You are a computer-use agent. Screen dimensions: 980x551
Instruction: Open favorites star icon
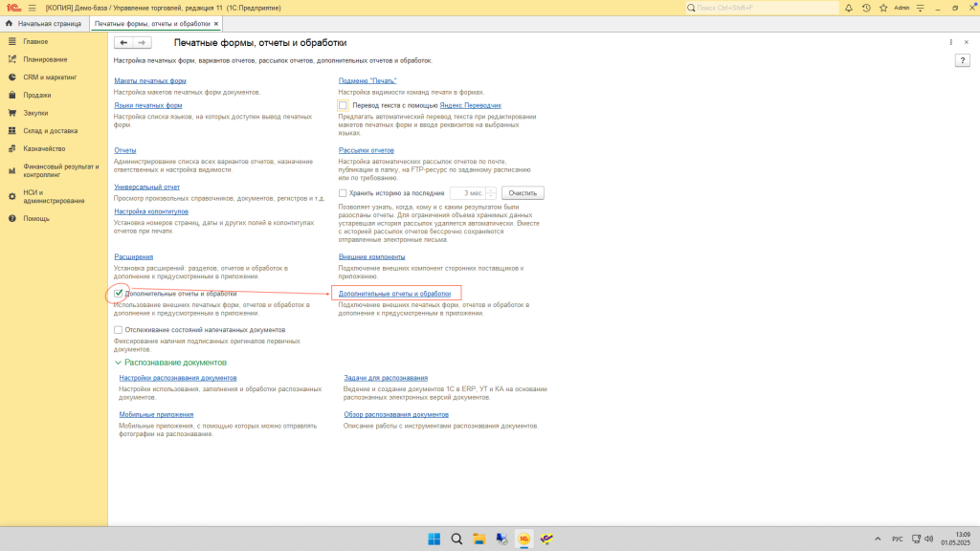883,8
